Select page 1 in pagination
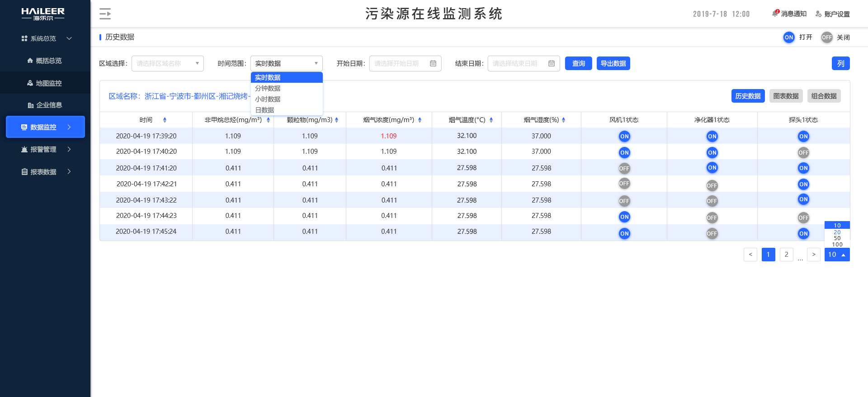 (x=769, y=255)
